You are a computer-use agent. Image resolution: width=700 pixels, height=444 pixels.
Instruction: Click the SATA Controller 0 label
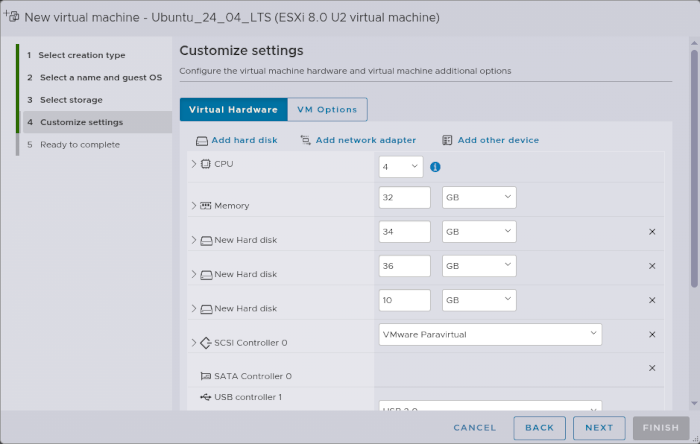pos(253,376)
